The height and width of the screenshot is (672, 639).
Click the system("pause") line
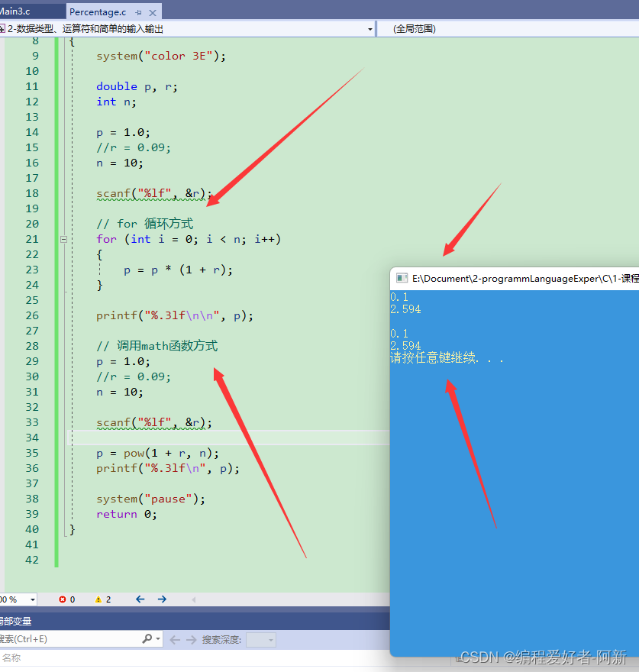(x=150, y=499)
